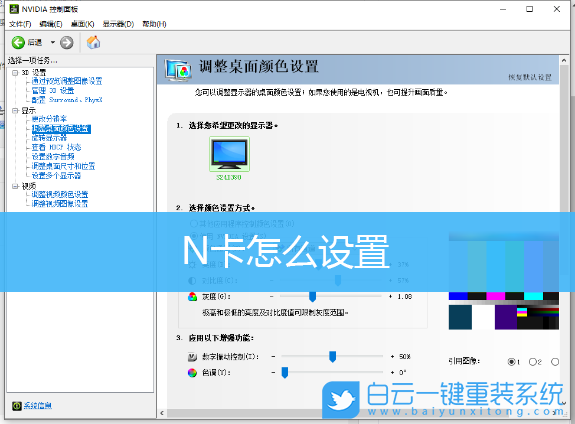Increase gamma with the plus button
Screen dimensions: 575x424
(391, 296)
